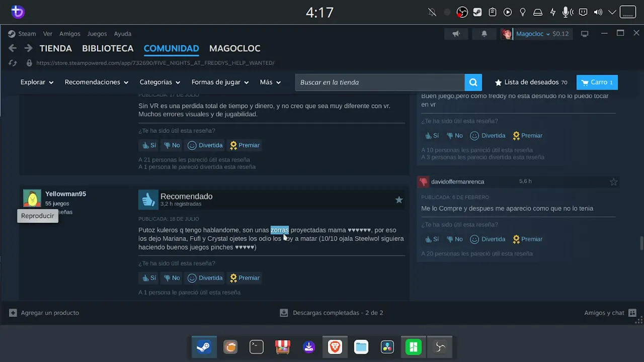Open Steam news via the megaphone icon

[x=456, y=34]
